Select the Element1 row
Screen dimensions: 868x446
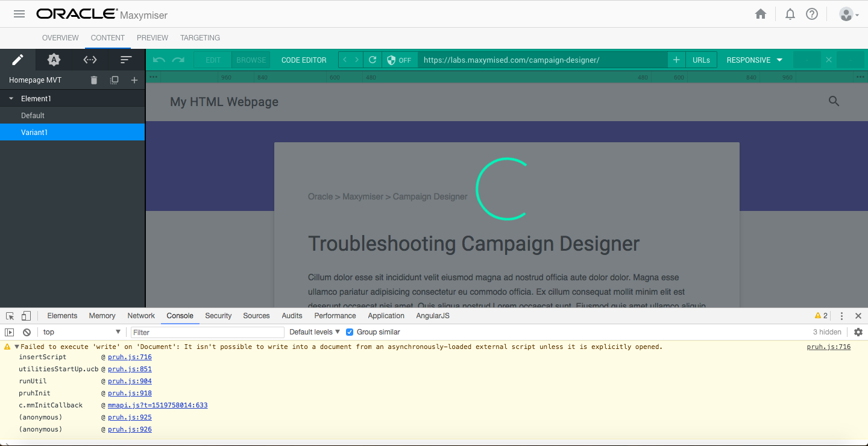pyautogui.click(x=72, y=98)
